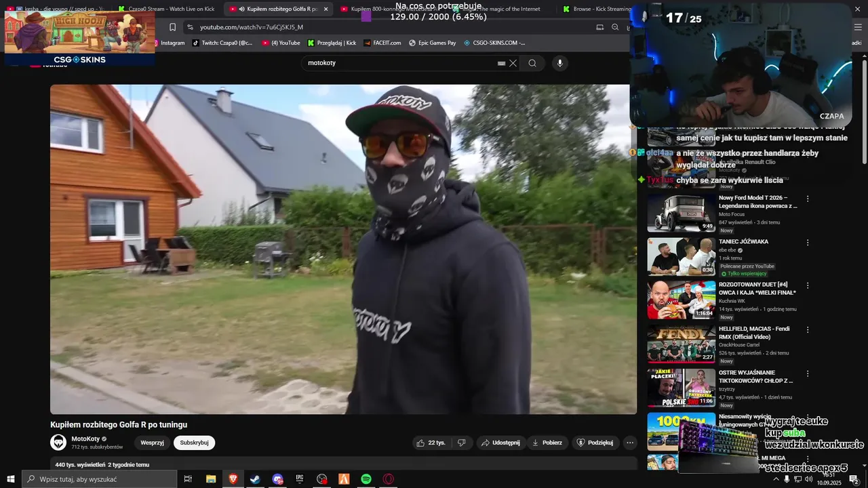Open Instagram bookmark
Screen dimensions: 868x488
click(x=170, y=43)
